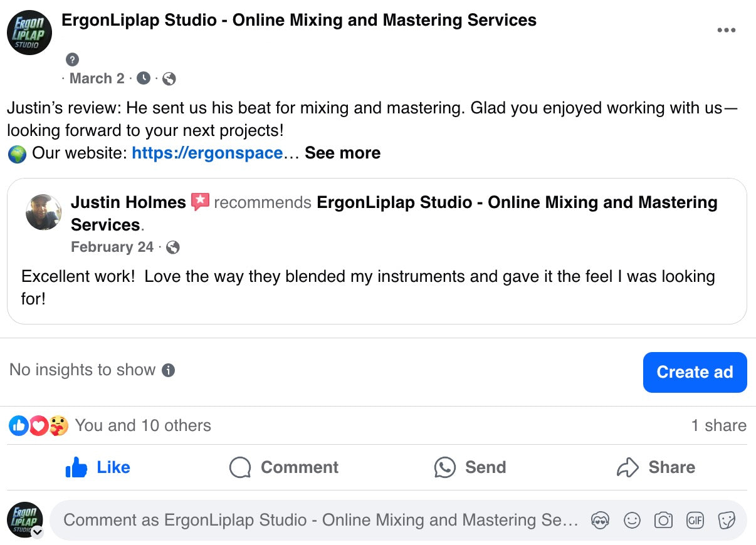Viewport: 756px width, 545px height.
Task: Click the globe privacy icon beside March 2
Action: 169,79
